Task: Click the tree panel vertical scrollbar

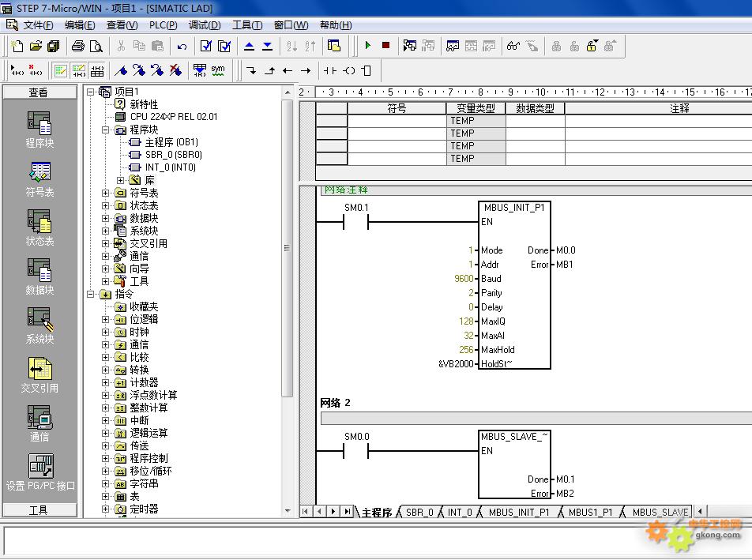Action: point(288,248)
